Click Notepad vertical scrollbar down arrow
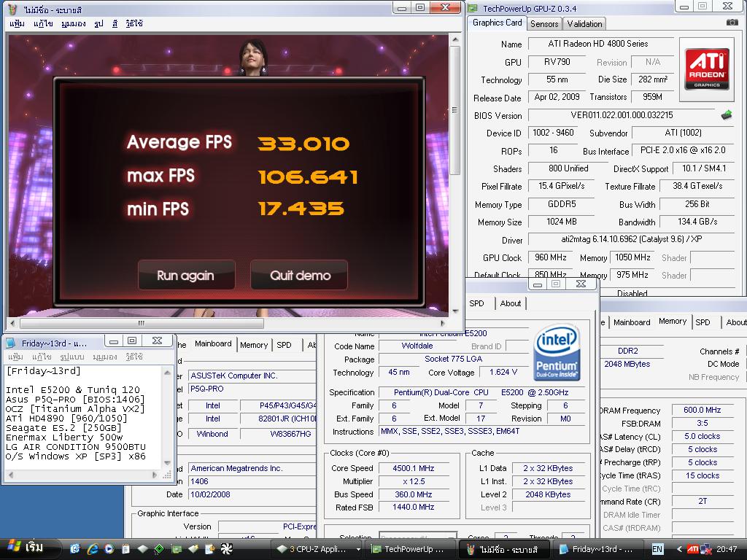Screen dimensions: 747x560 tap(167, 462)
